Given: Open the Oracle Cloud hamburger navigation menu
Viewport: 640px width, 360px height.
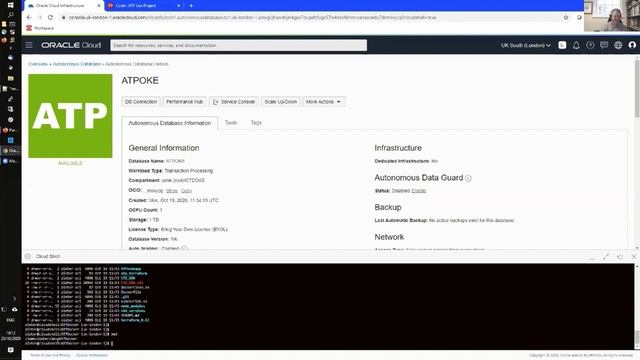Looking at the screenshot, I should point(29,45).
